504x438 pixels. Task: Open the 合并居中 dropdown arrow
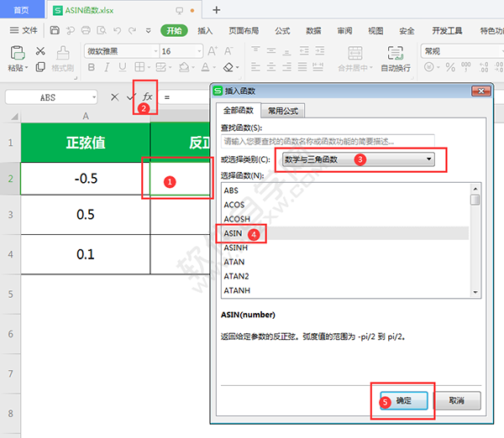pos(371,68)
